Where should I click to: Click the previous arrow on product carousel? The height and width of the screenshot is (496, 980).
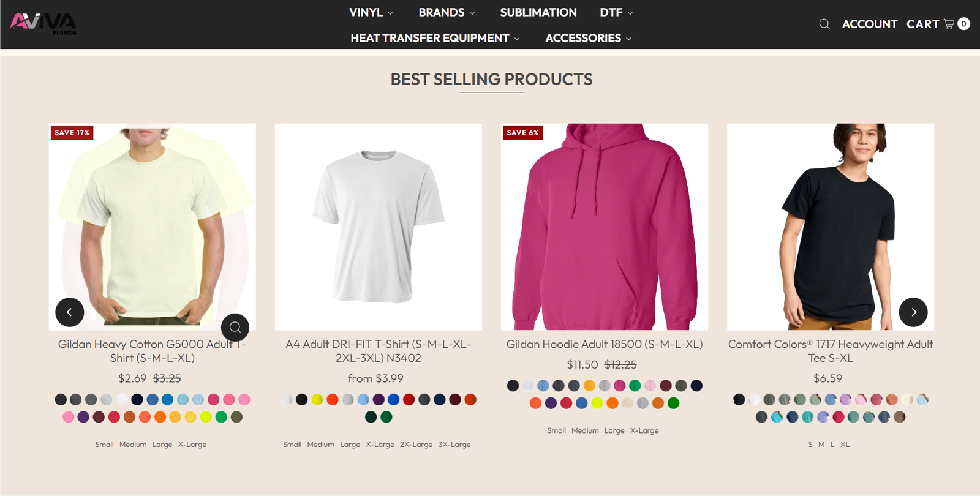click(x=69, y=312)
